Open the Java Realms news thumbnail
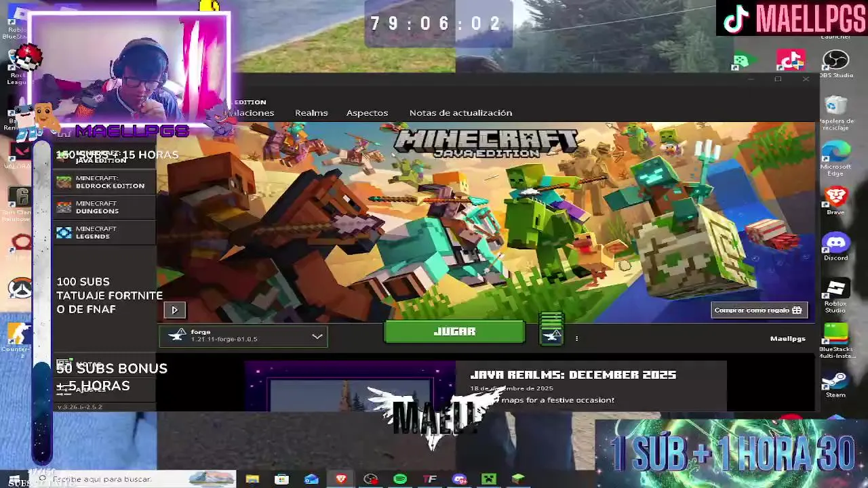The width and height of the screenshot is (868, 488). pyautogui.click(x=350, y=386)
